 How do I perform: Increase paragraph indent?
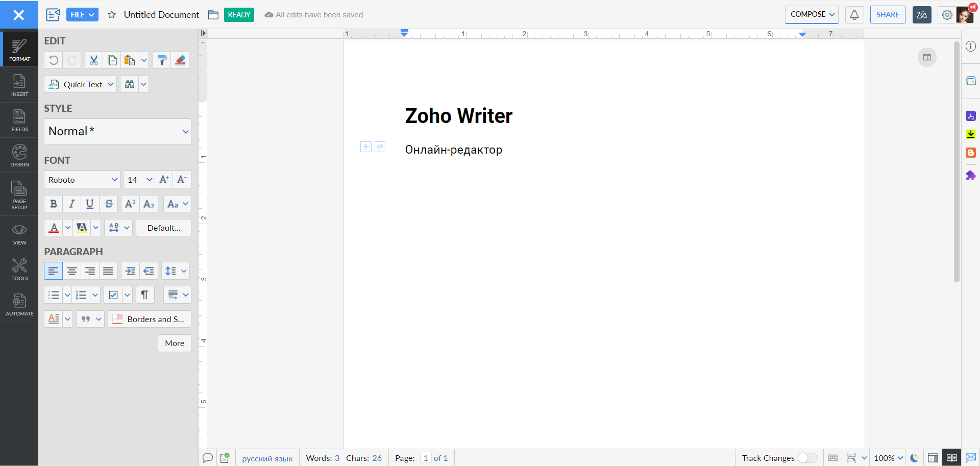130,271
